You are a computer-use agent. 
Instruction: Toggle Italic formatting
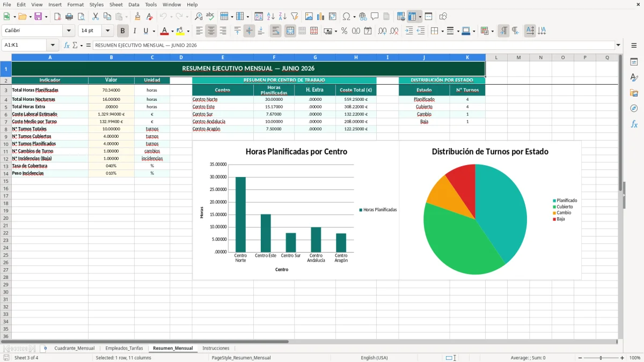pos(134,31)
